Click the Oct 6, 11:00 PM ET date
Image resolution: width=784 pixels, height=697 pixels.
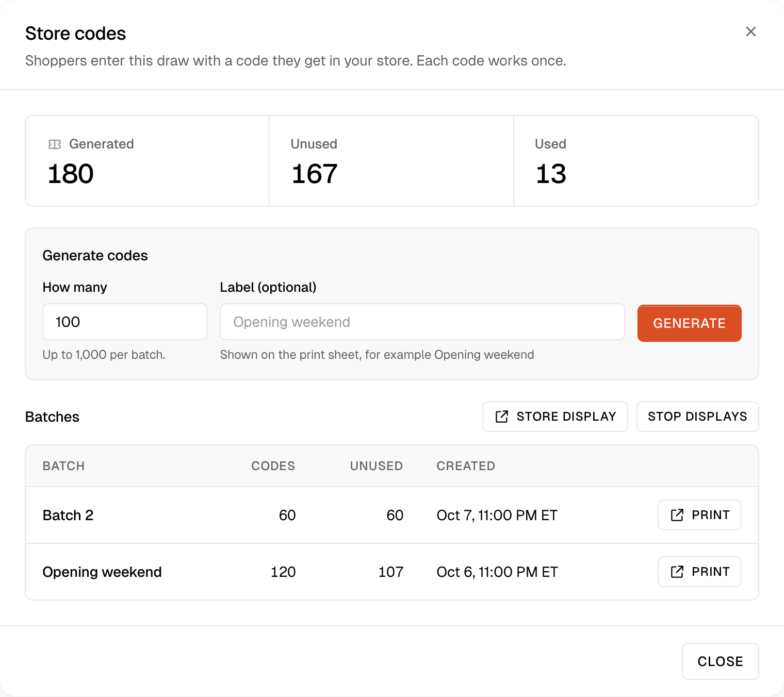(x=497, y=572)
